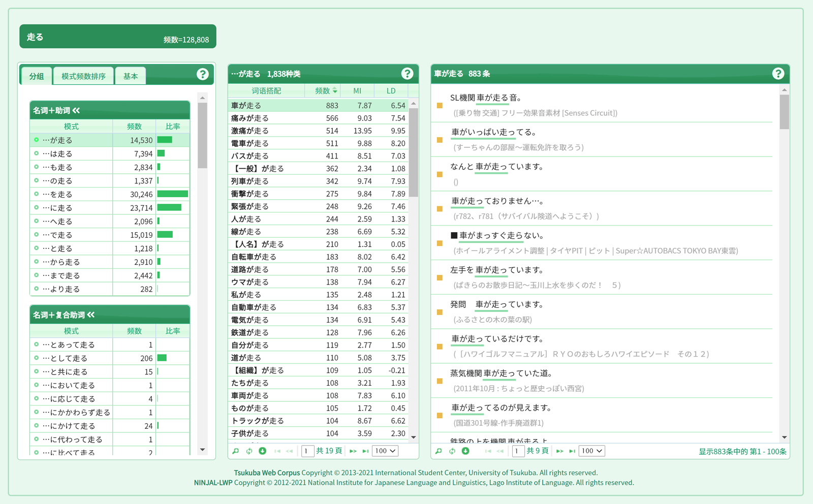Image resolution: width=813 pixels, height=504 pixels.
Task: Click orange marker beside ■車がまっすぐ走らない。
Action: (x=440, y=243)
